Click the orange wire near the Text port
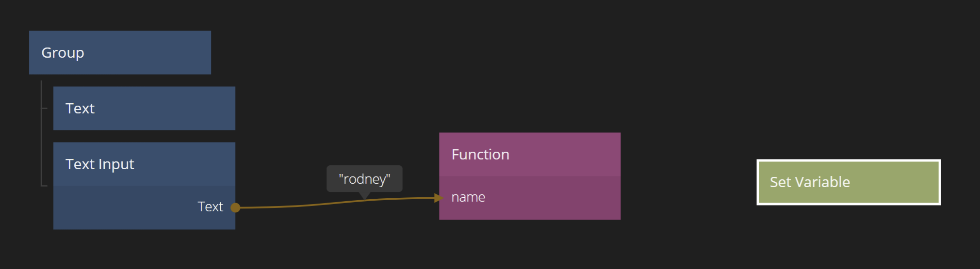This screenshot has height=269, width=980. [272, 207]
